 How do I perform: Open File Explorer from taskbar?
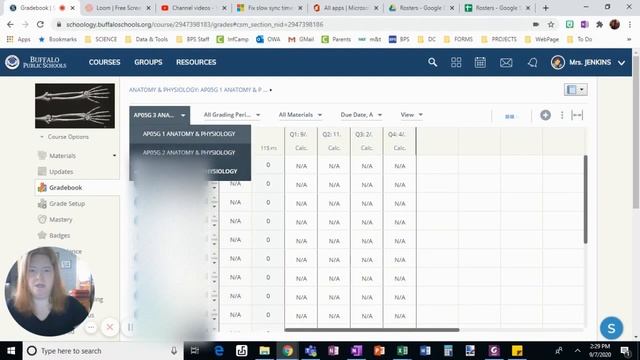(264, 351)
